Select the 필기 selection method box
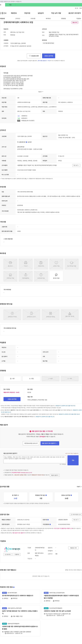The height and width of the screenshot is (644, 82). (x=50, y=378)
